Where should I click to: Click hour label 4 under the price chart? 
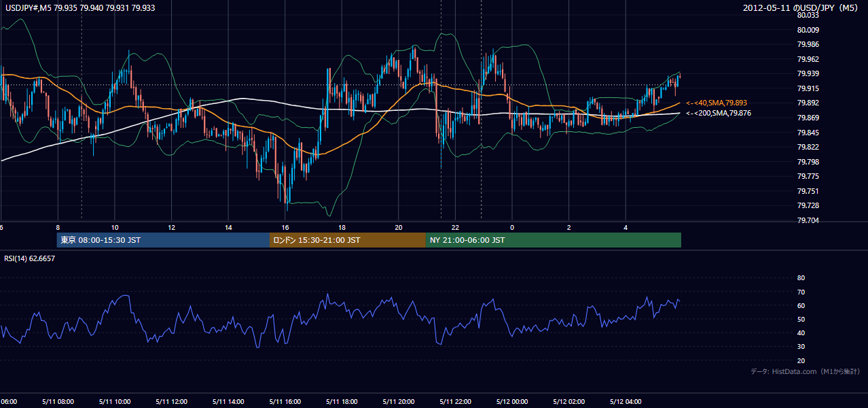pyautogui.click(x=626, y=227)
